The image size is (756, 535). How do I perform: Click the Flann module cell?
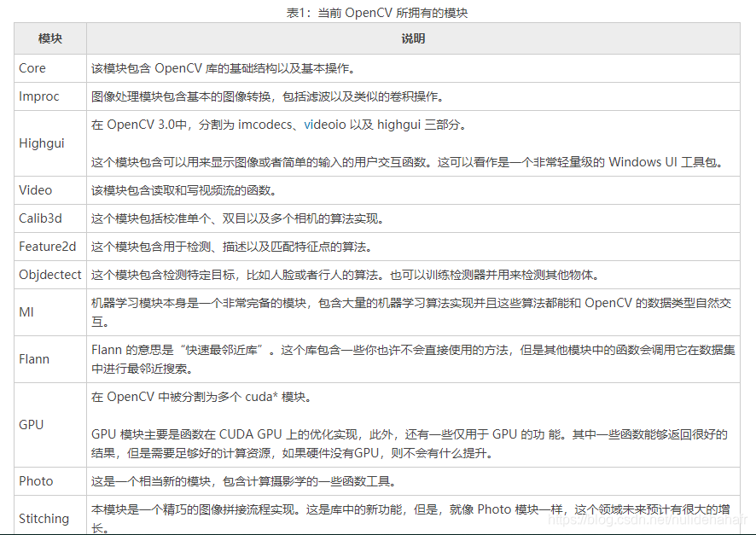(50, 359)
